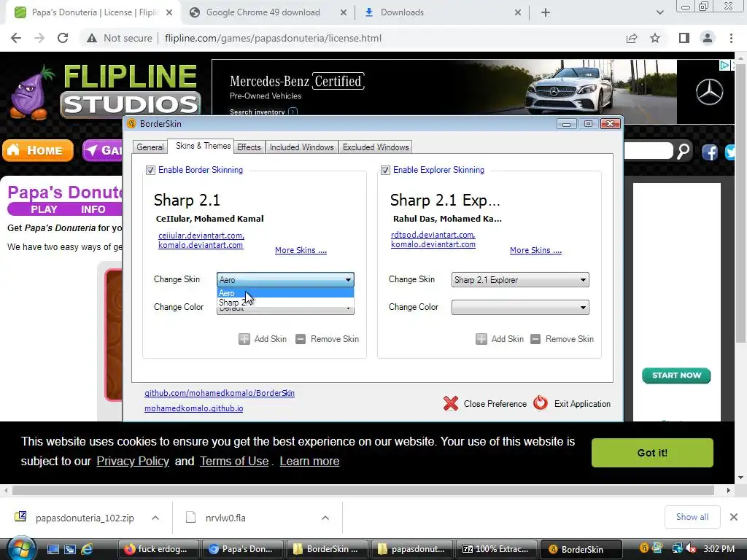The height and width of the screenshot is (560, 747).
Task: Click the site search input field
Action: click(x=648, y=152)
